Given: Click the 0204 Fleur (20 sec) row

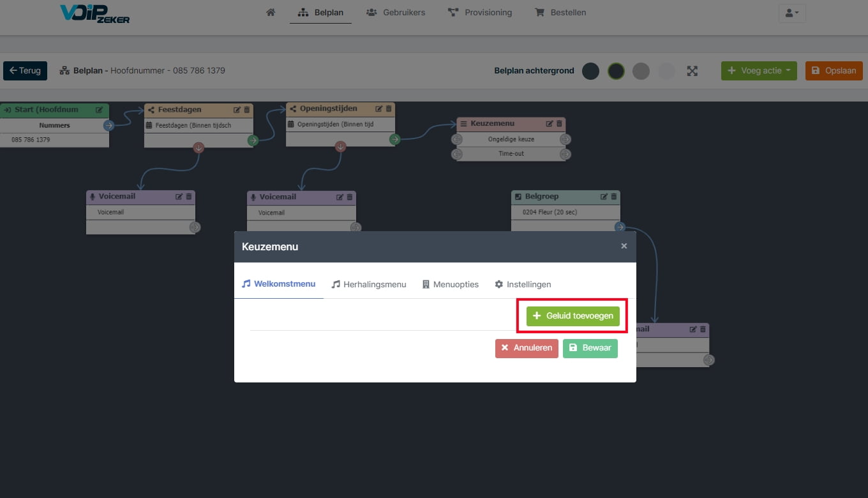Looking at the screenshot, I should click(565, 212).
